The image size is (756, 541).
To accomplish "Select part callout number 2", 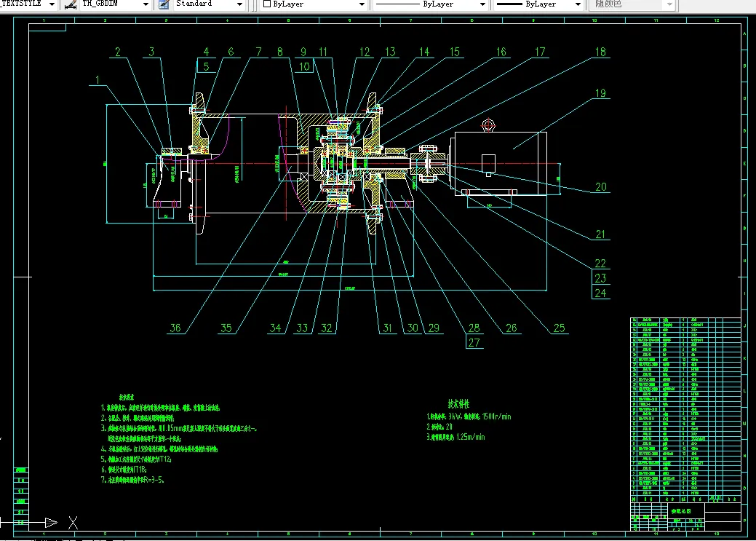I will click(118, 52).
